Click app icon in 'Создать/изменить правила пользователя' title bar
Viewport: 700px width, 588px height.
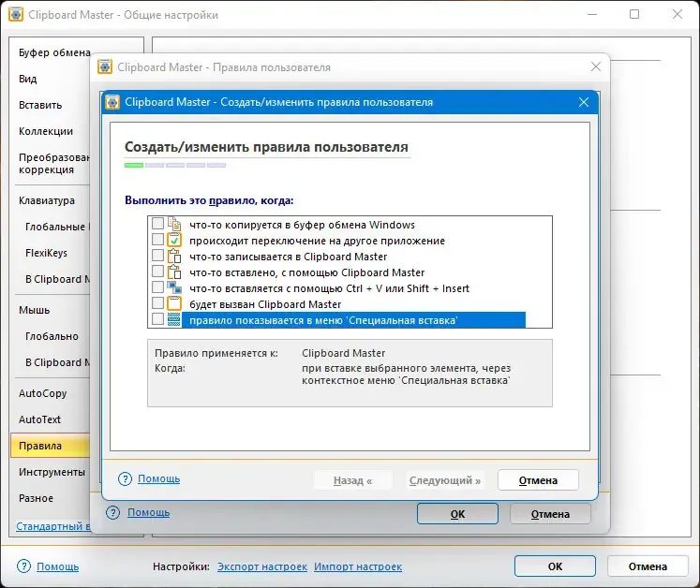pos(112,102)
